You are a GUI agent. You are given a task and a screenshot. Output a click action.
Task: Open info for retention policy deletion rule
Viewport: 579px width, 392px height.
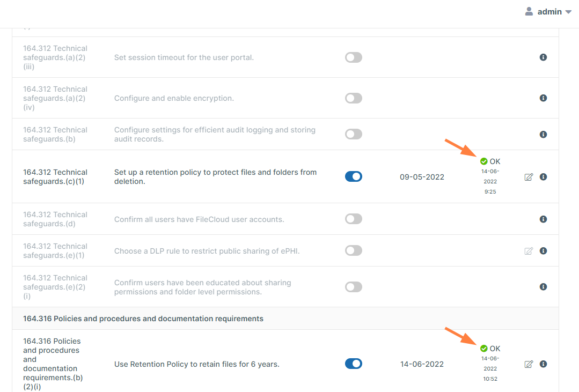click(543, 177)
